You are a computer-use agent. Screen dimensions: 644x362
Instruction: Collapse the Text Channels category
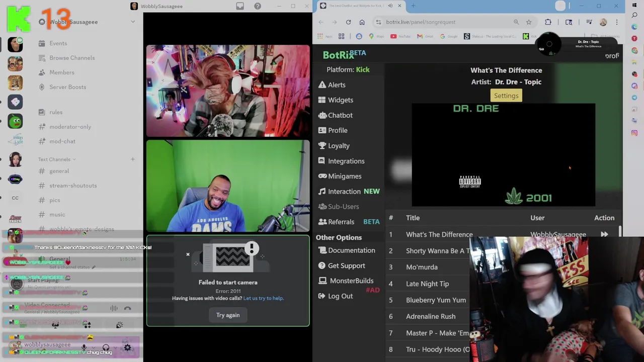coord(56,159)
